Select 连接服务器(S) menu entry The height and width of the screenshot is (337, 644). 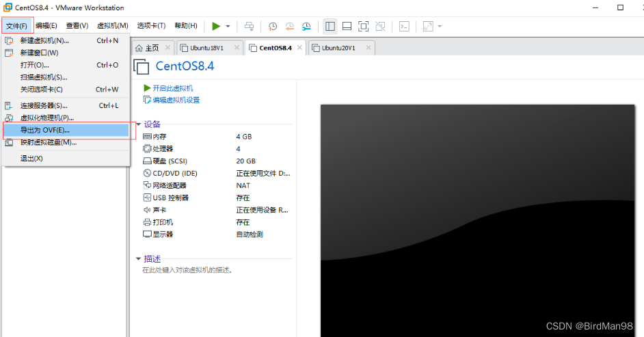[x=66, y=105]
